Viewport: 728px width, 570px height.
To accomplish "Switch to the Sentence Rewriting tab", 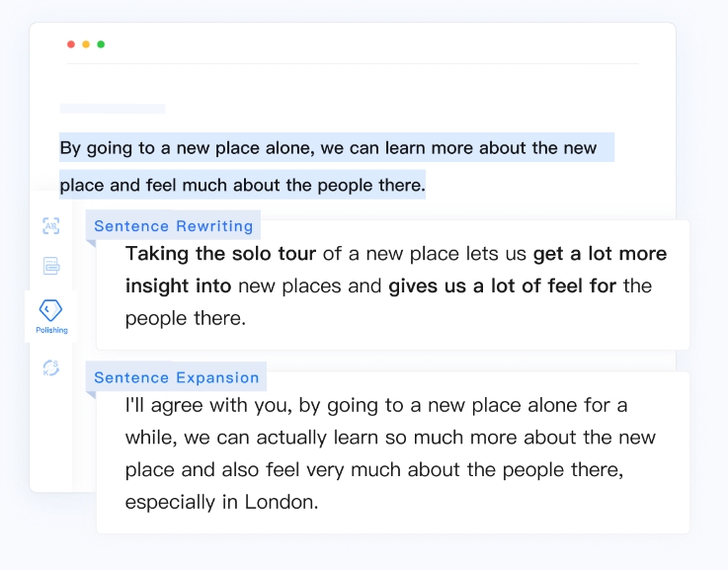I will click(173, 225).
